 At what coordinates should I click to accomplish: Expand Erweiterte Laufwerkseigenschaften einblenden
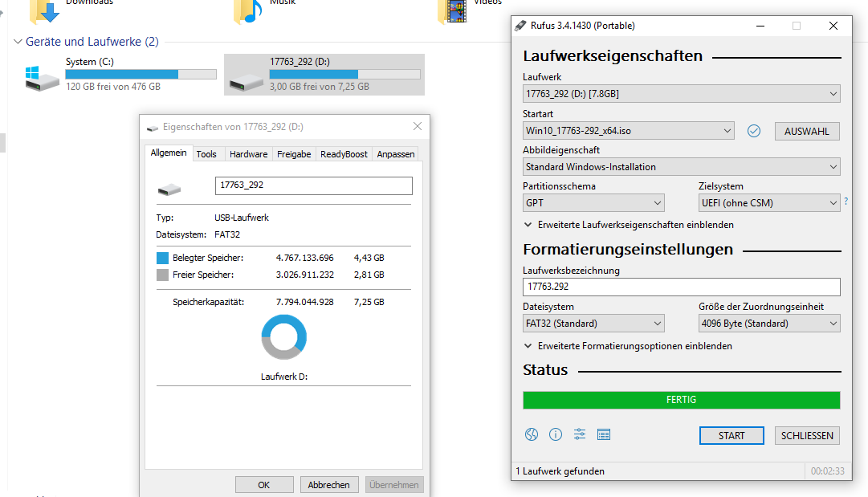pos(629,225)
